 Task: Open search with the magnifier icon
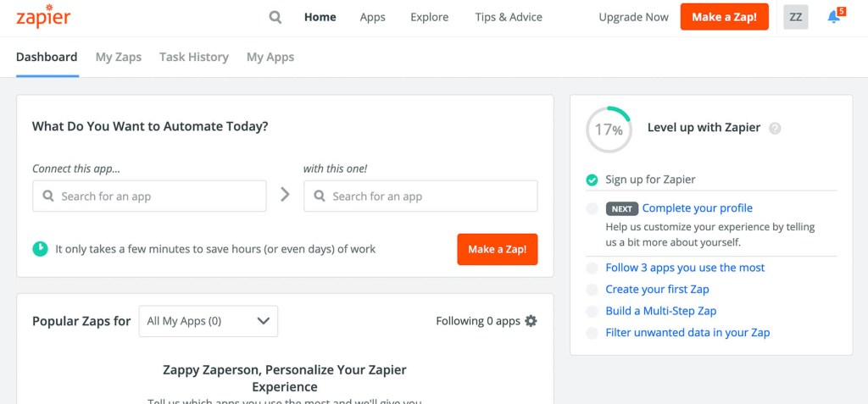(275, 17)
